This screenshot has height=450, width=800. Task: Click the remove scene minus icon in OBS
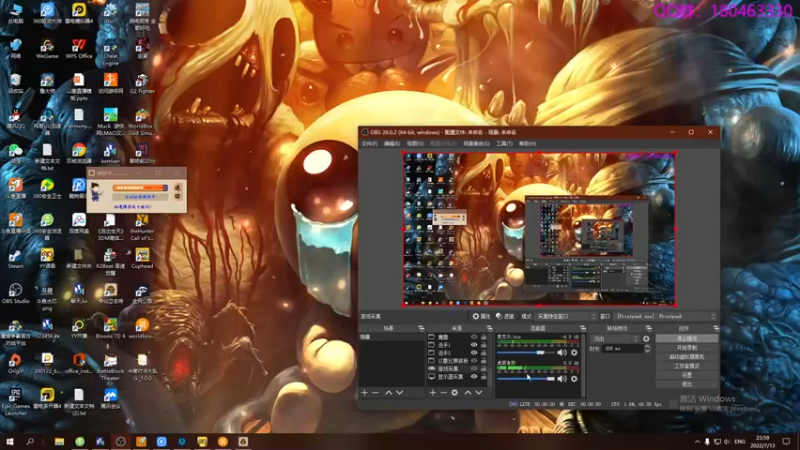376,392
